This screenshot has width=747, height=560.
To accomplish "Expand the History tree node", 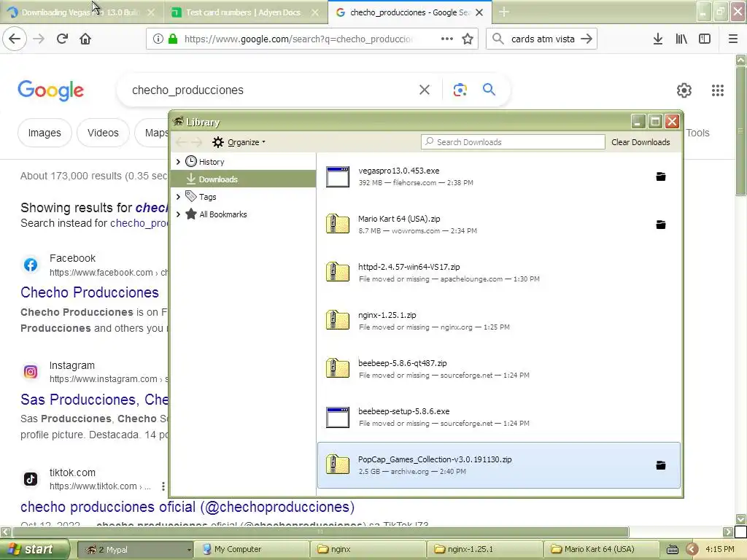I will [178, 162].
